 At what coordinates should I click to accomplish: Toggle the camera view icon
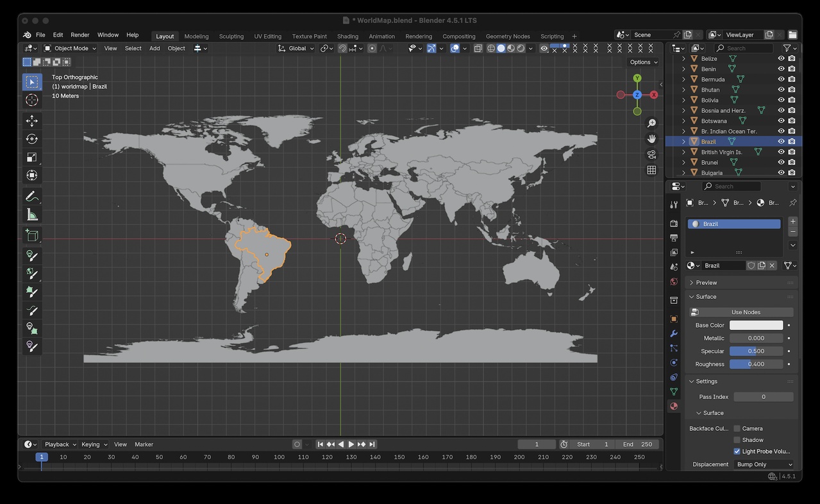[x=651, y=155]
